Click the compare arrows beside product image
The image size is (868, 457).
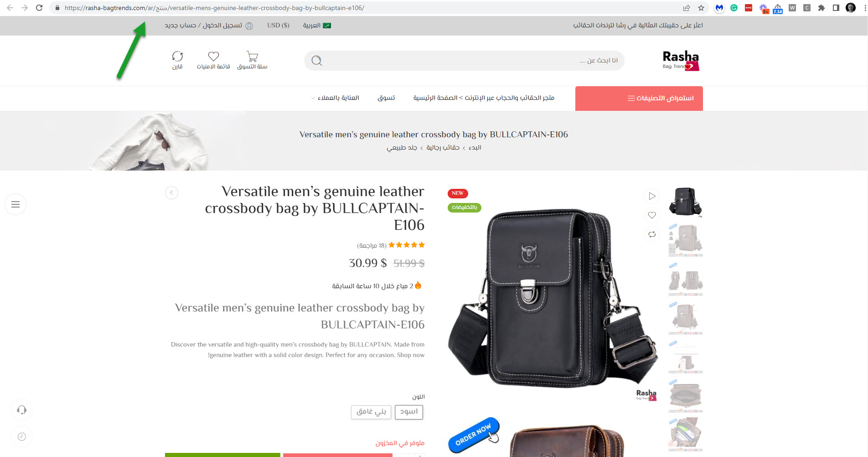[x=652, y=234]
